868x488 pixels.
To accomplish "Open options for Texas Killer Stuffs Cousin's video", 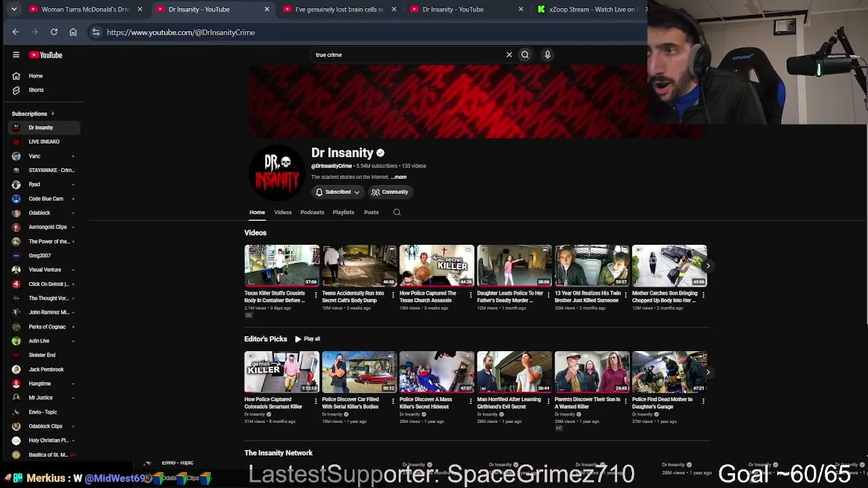I will (315, 295).
